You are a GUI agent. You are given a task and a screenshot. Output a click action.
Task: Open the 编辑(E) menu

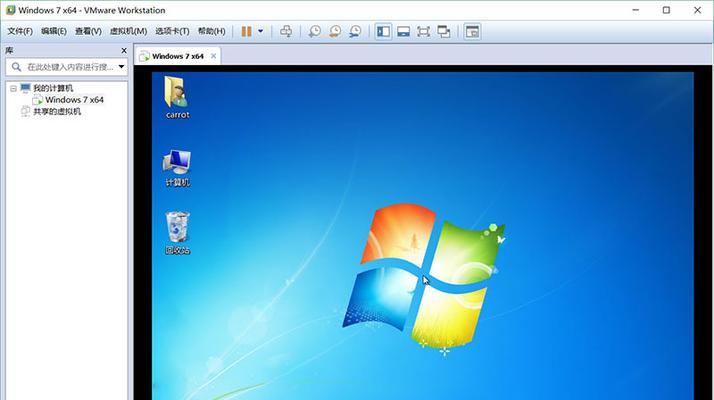tap(54, 31)
